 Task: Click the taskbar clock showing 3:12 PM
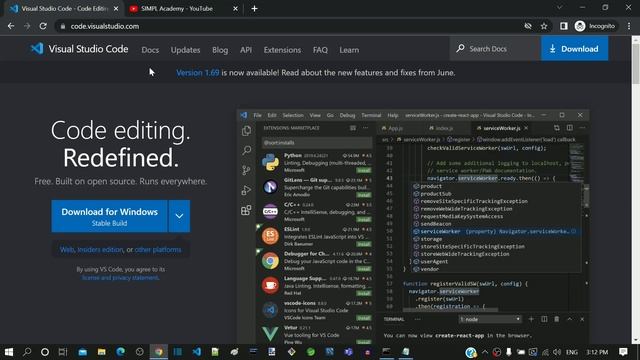(597, 352)
